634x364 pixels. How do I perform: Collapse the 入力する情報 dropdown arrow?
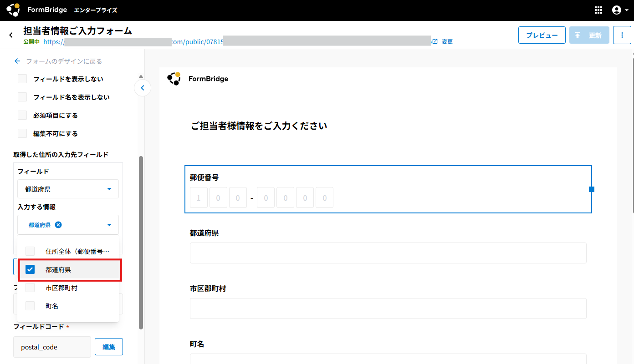109,225
